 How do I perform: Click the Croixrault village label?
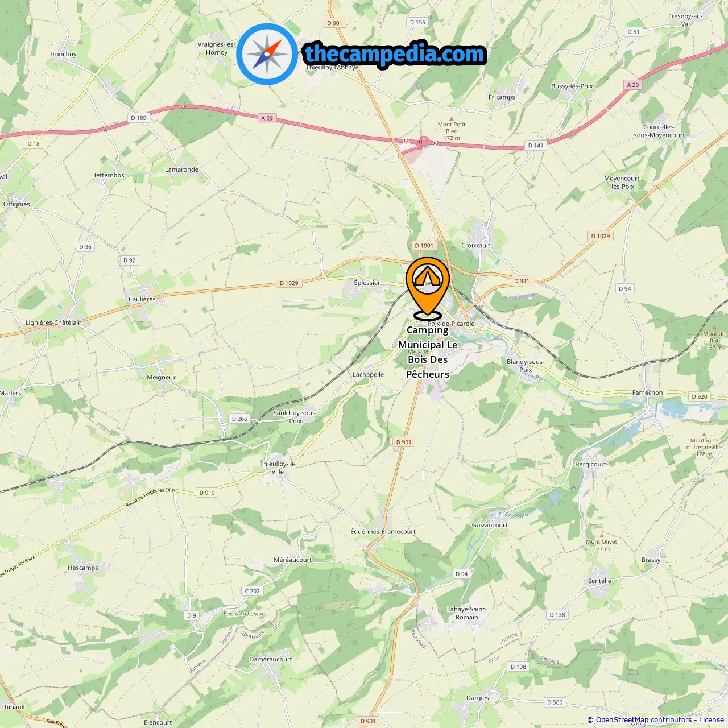click(x=475, y=245)
